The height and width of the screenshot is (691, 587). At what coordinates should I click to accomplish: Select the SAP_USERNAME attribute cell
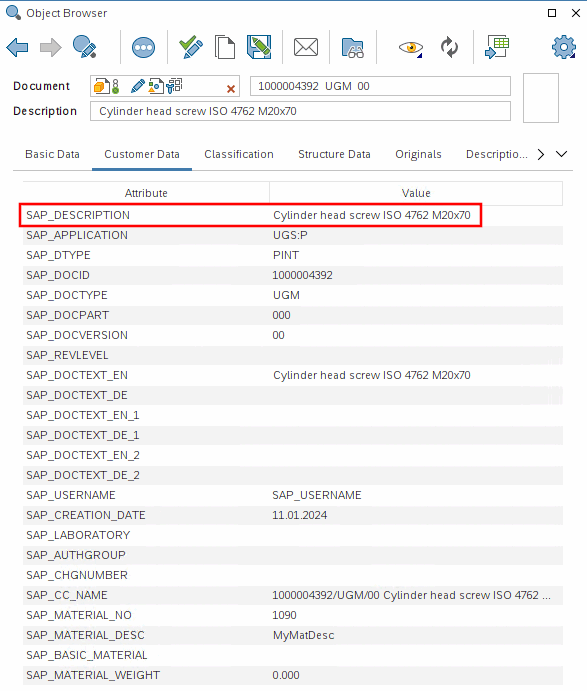(x=145, y=495)
